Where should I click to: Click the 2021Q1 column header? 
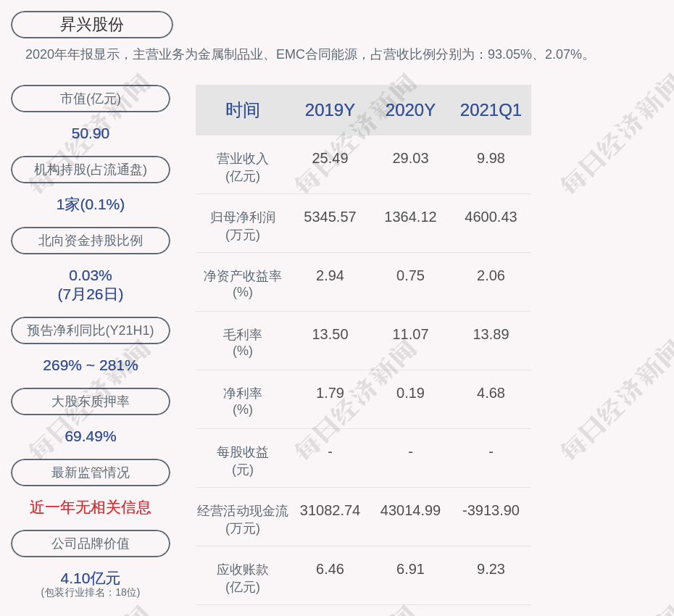click(x=491, y=110)
